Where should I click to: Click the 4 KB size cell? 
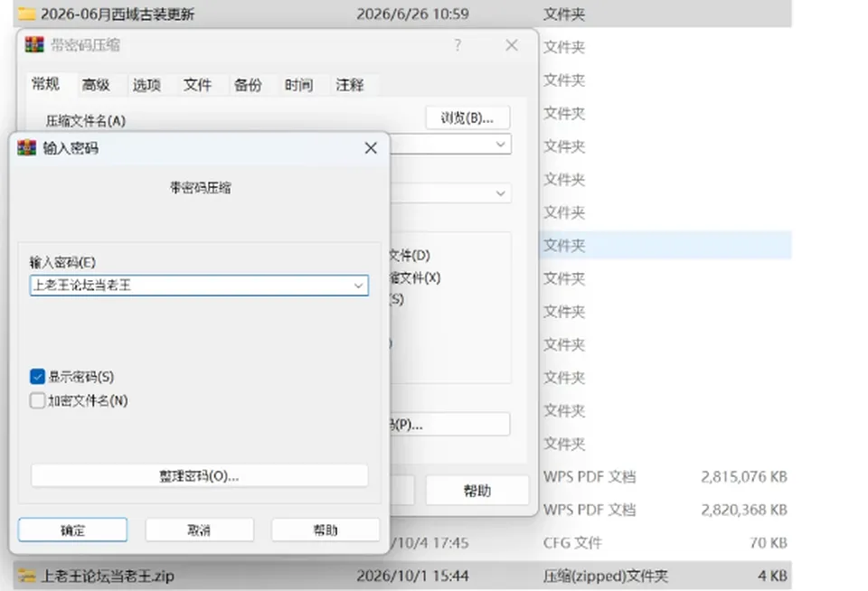pyautogui.click(x=773, y=576)
